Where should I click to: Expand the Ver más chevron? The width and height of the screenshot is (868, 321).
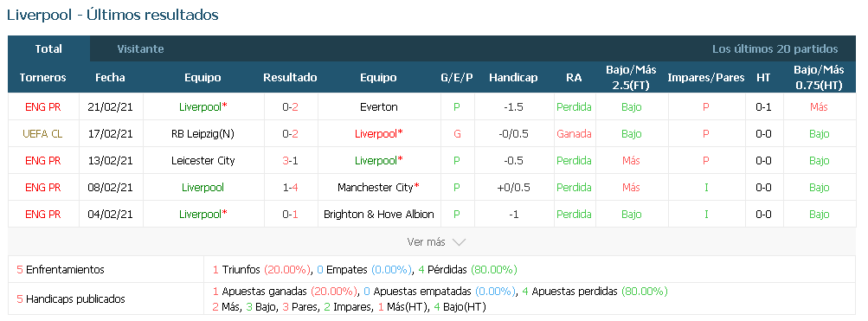click(459, 242)
